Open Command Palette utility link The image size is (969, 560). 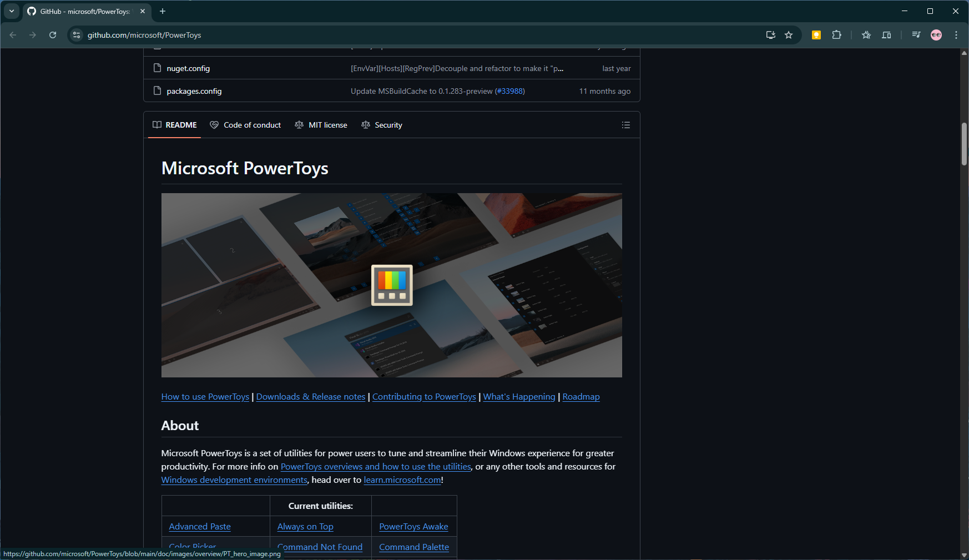click(414, 547)
